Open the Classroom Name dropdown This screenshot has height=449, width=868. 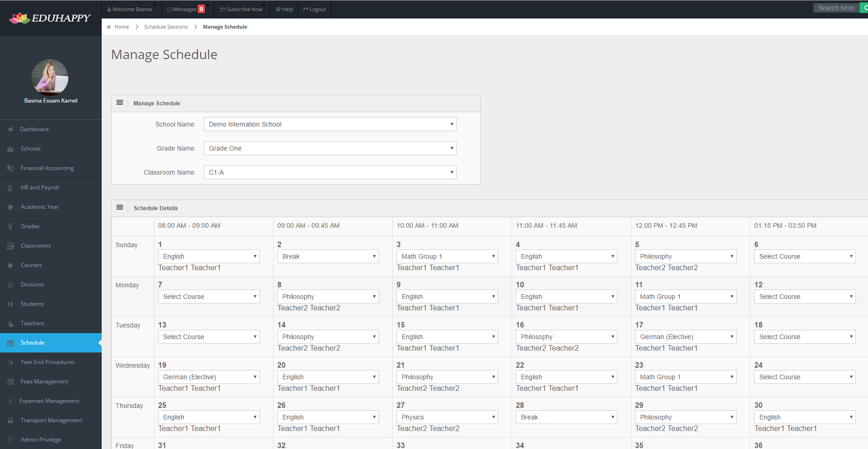[330, 172]
